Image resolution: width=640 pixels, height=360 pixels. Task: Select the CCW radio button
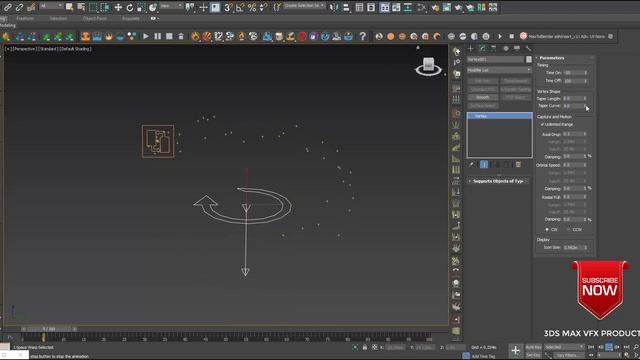569,230
